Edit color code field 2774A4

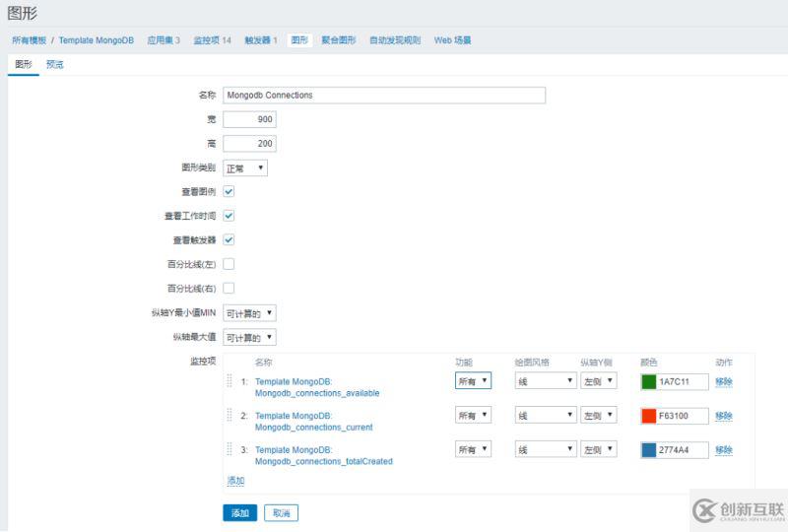click(x=683, y=450)
